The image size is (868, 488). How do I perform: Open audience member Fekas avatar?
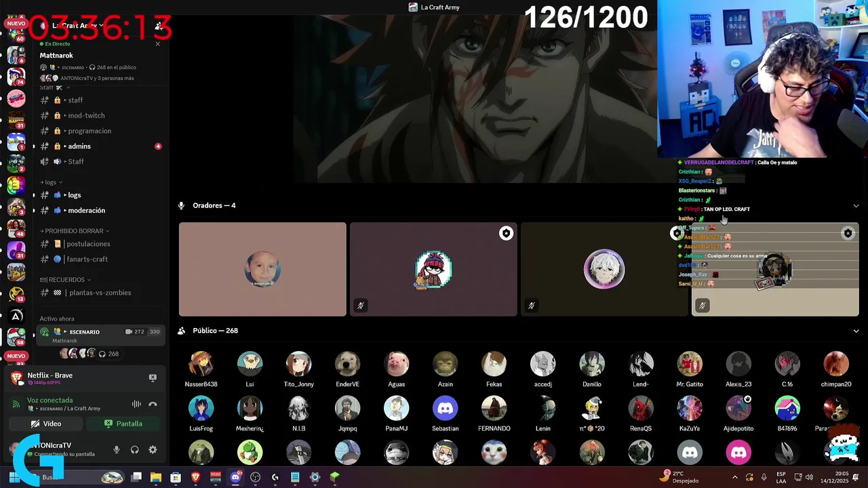click(494, 364)
